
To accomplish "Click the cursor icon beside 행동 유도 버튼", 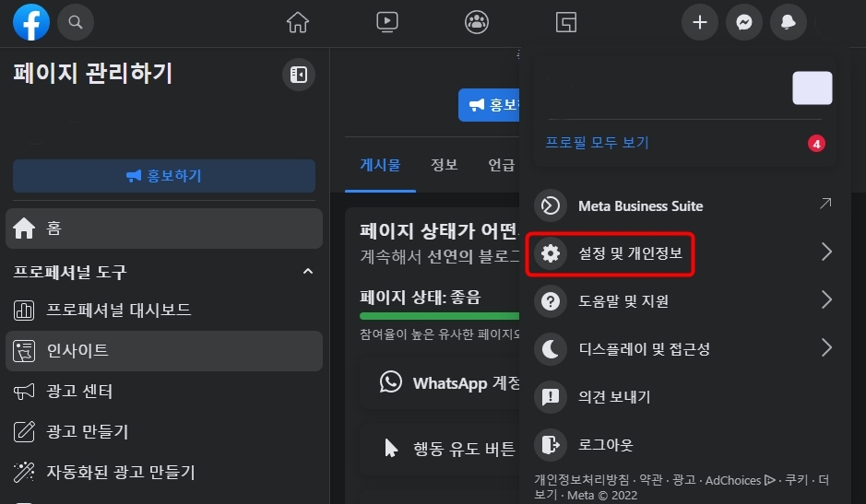I will coord(391,448).
